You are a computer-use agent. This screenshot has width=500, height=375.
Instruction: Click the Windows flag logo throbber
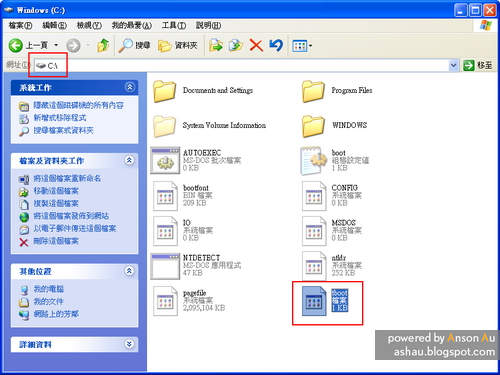pyautogui.click(x=486, y=26)
